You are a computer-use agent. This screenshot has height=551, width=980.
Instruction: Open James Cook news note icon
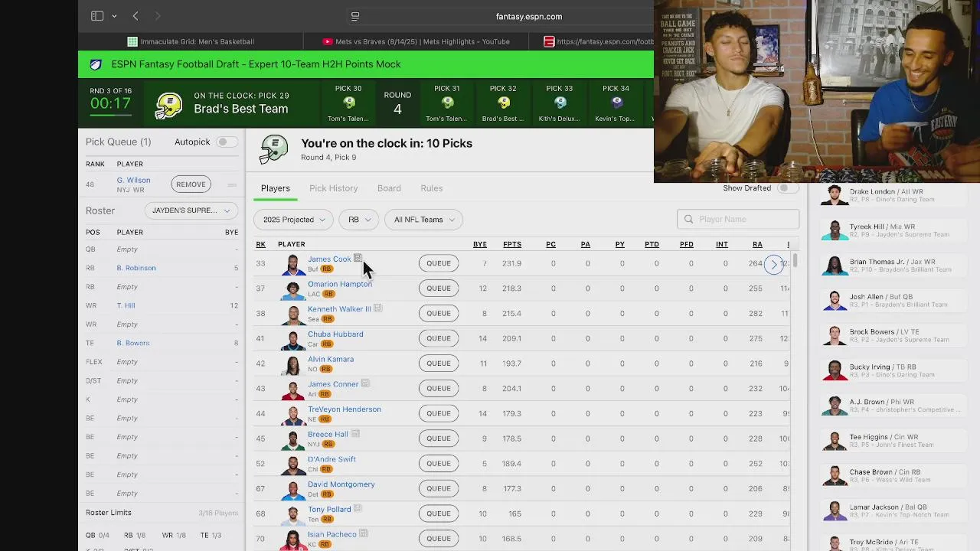click(358, 259)
